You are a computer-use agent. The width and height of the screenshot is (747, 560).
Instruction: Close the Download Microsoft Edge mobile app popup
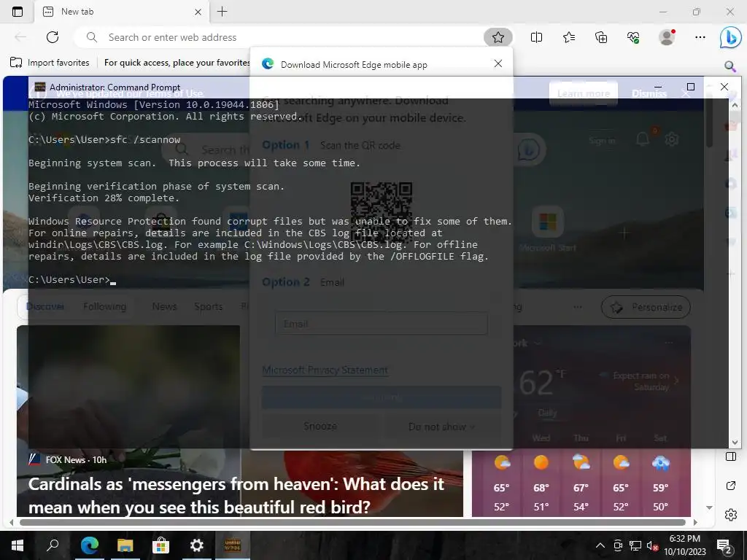[x=498, y=63]
